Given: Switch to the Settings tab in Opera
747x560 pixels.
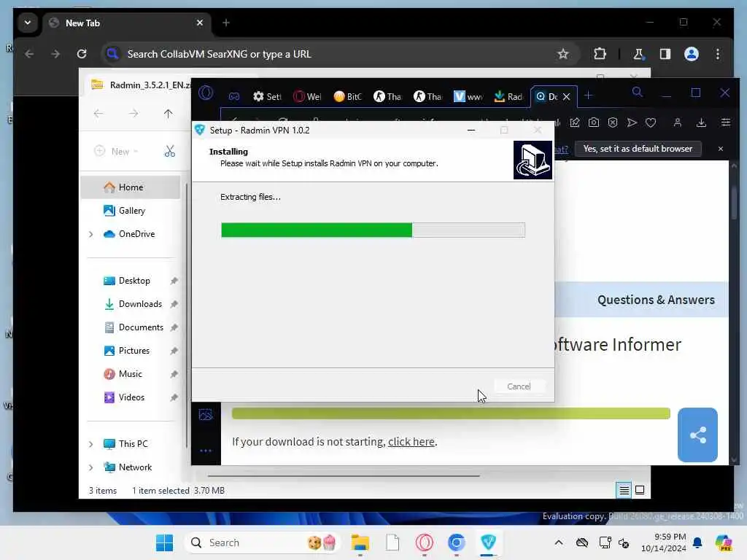Looking at the screenshot, I should [267, 96].
